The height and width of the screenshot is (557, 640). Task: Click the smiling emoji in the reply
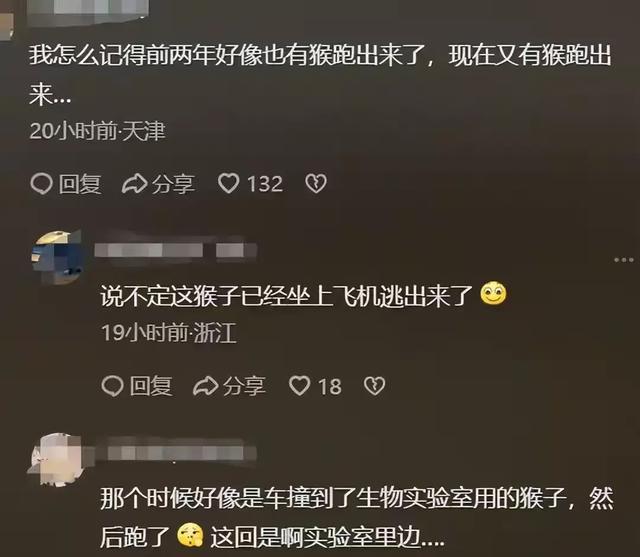pos(493,294)
